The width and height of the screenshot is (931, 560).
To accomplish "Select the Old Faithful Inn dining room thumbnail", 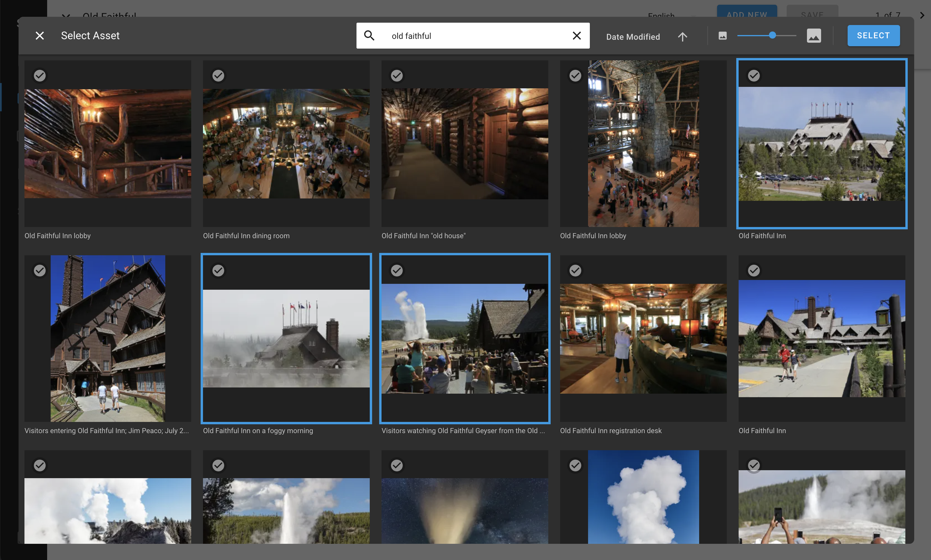I will coord(286,144).
